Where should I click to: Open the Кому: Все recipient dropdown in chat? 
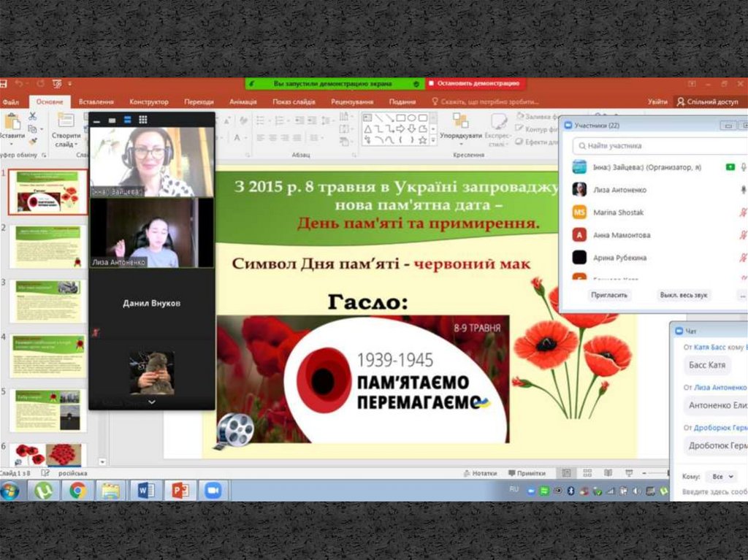click(722, 476)
